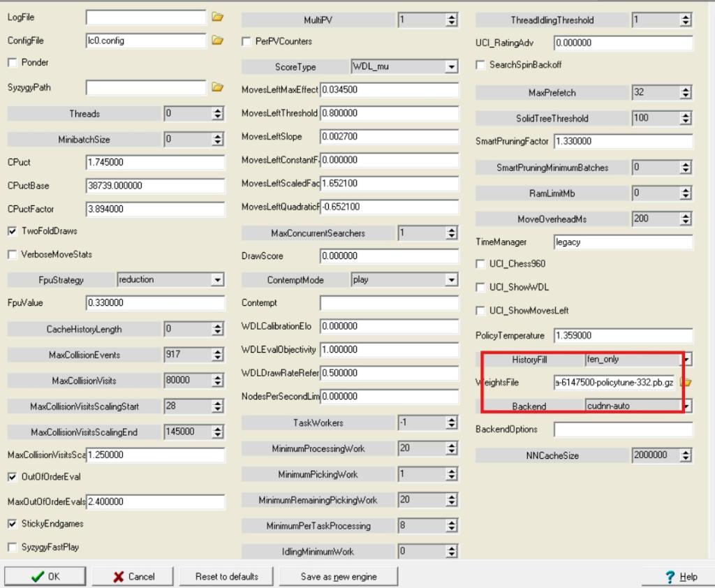This screenshot has height=588, width=715.
Task: Adjust the Threads spinner control
Action: pyautogui.click(x=218, y=114)
